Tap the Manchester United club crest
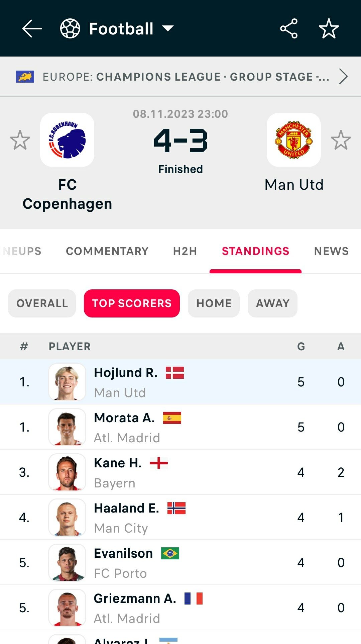Image resolution: width=361 pixels, height=644 pixels. [x=294, y=140]
